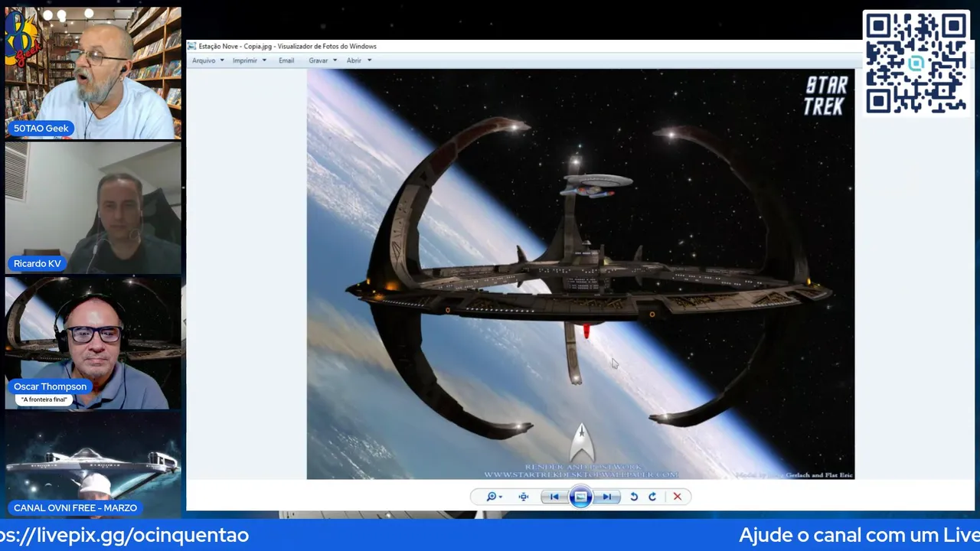Open the Abrir menu
980x551 pixels.
358,60
